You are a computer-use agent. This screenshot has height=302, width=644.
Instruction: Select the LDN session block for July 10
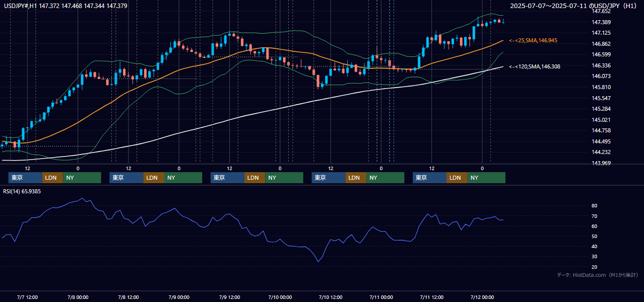(x=356, y=178)
